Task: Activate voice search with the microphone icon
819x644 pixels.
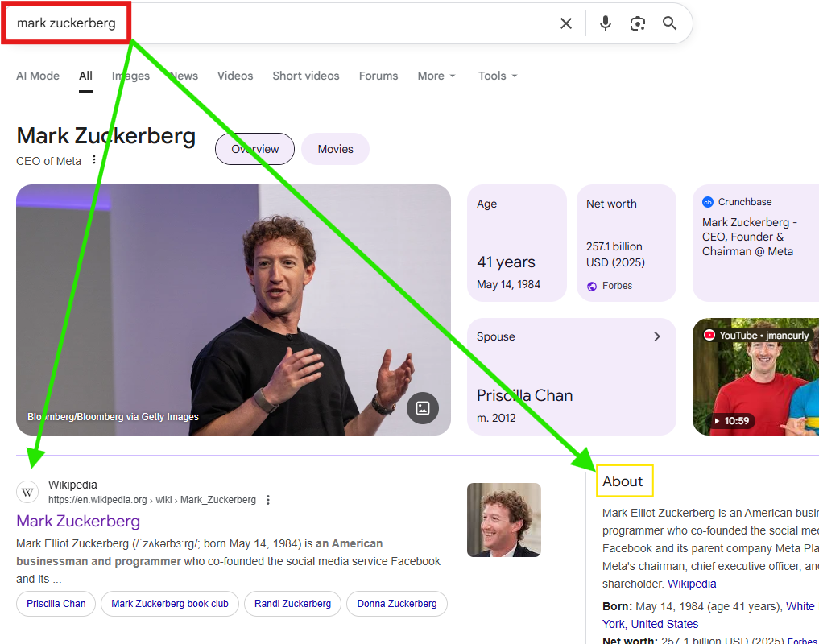Action: click(605, 23)
